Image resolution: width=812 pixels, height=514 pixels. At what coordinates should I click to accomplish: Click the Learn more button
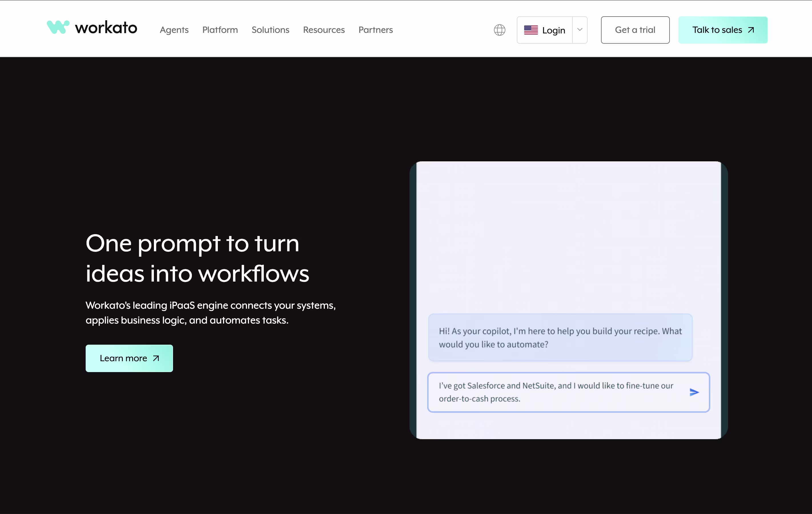(x=129, y=358)
